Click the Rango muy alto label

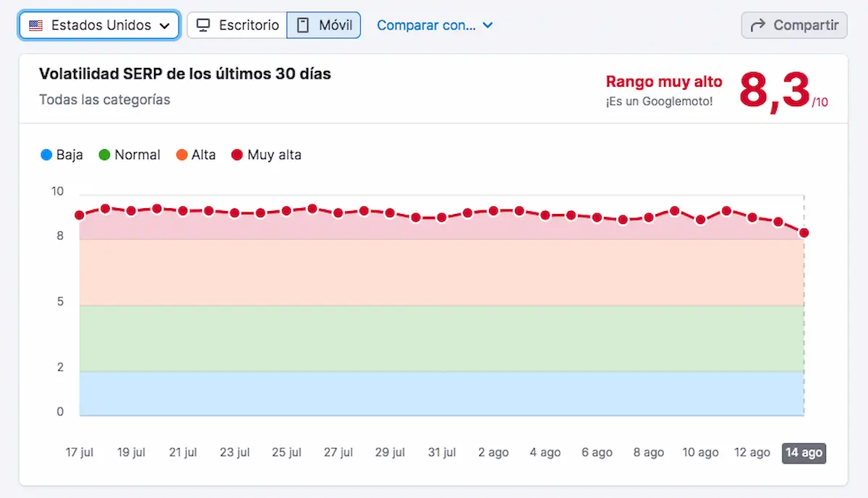pos(664,82)
